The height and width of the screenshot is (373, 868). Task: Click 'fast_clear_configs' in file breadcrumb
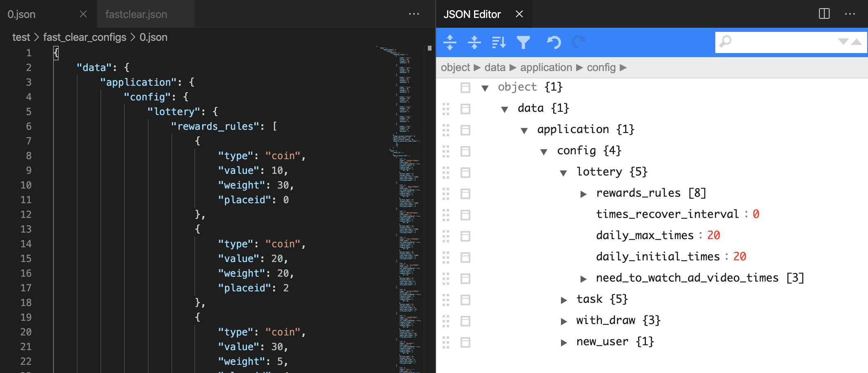[x=85, y=37]
